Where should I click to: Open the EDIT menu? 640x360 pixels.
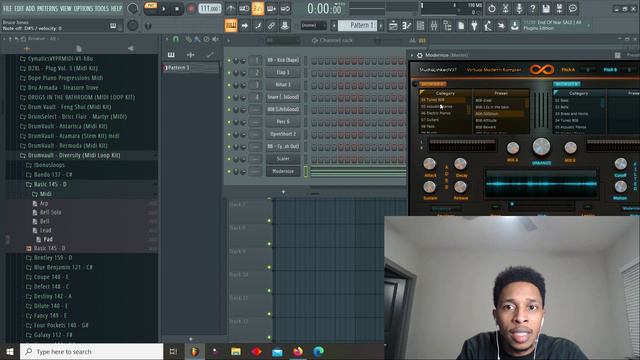point(19,8)
